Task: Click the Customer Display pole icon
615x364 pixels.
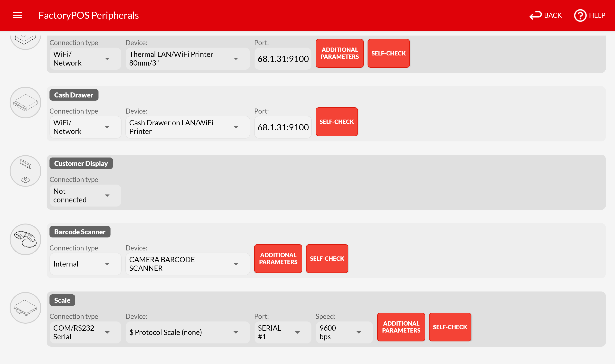Action: point(25,171)
